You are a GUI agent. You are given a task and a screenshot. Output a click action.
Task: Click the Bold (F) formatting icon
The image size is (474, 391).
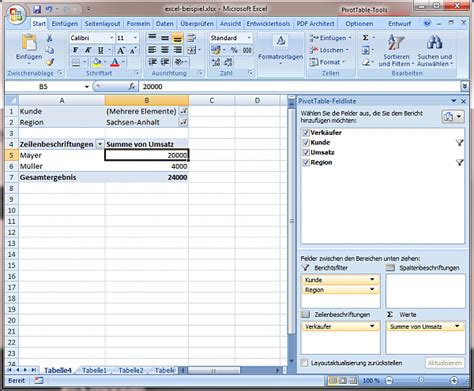tap(75, 50)
